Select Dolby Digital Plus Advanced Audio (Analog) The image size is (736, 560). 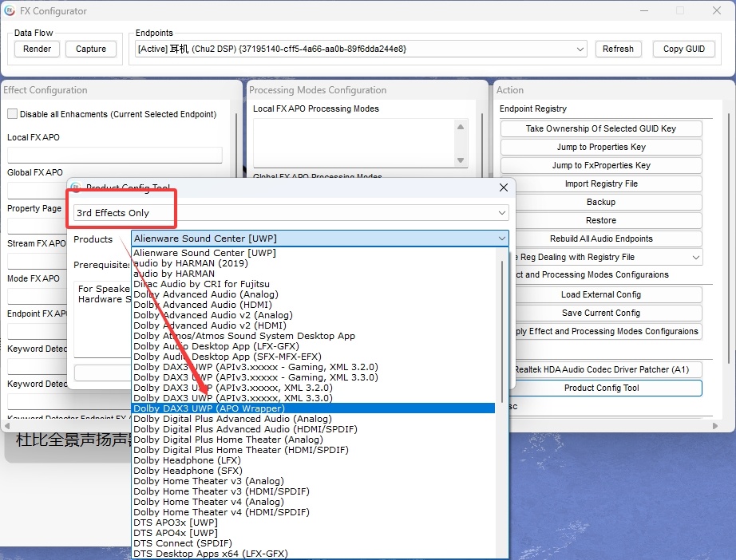[x=314, y=419]
